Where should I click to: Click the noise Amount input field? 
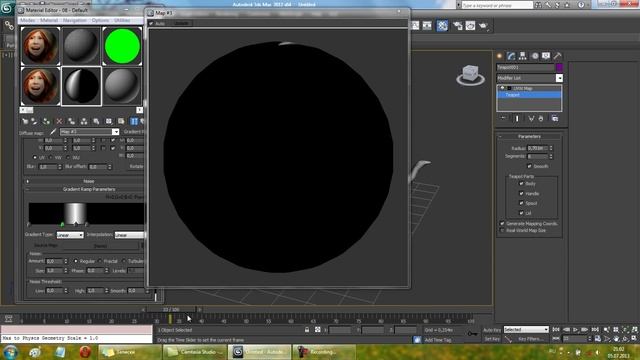pyautogui.click(x=54, y=261)
